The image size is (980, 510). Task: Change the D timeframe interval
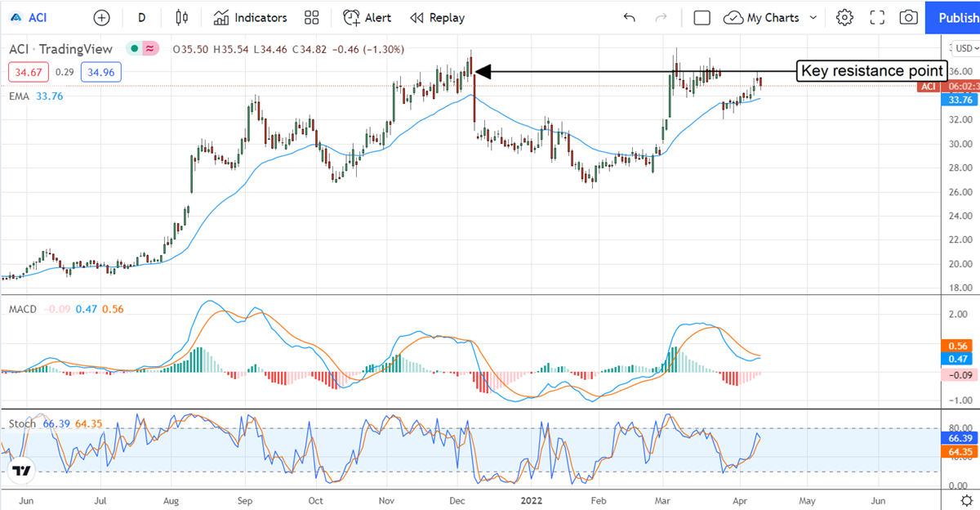(142, 17)
